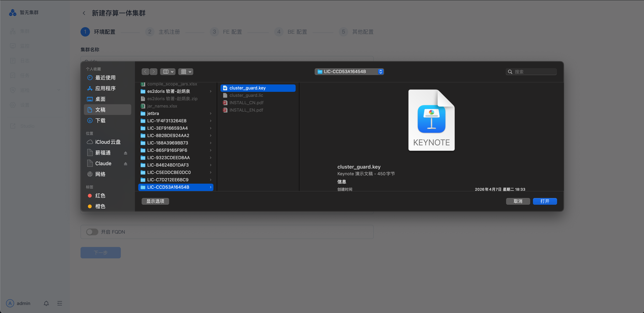Eject the Claude volume
Viewport: 644px width, 313px height.
(126, 164)
